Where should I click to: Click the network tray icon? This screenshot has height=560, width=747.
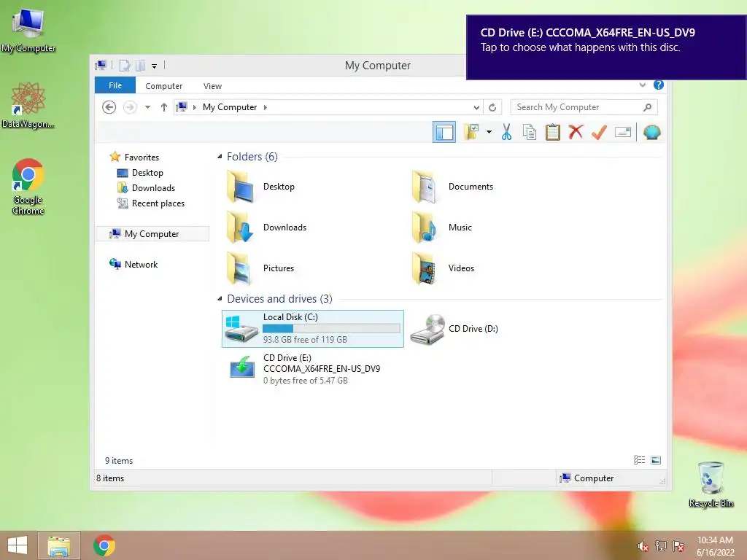[661, 546]
